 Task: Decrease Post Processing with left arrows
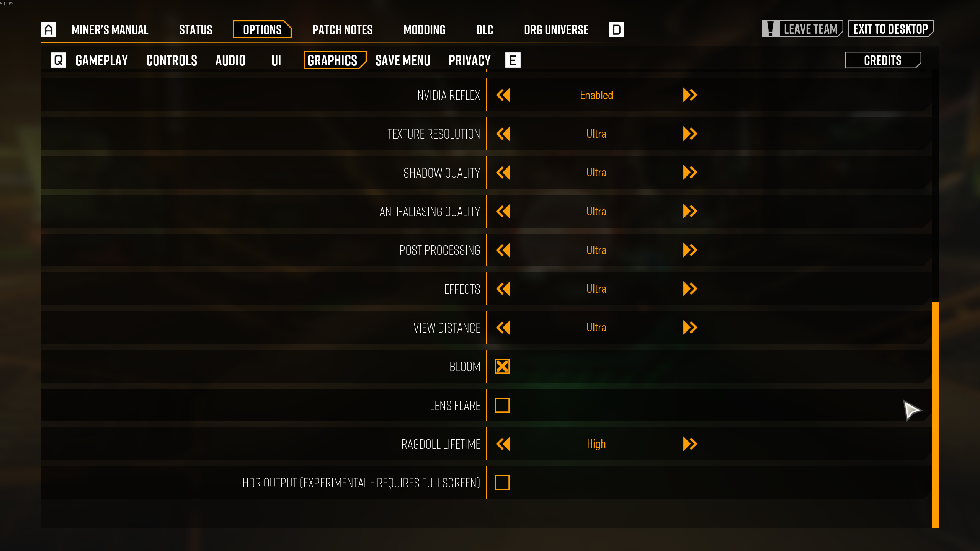(503, 250)
